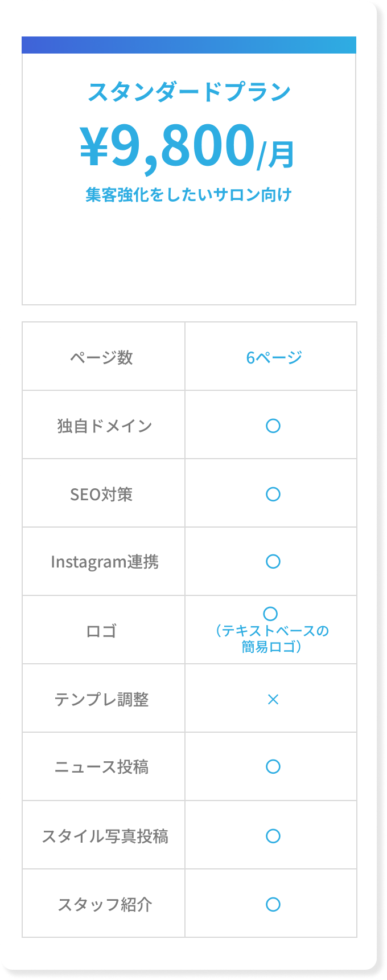
Task: Click the 集客強化をしたいサロン向け subtitle
Action: tap(189, 195)
